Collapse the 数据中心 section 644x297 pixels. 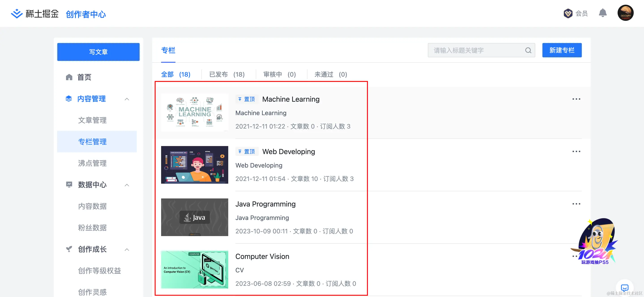coord(127,185)
